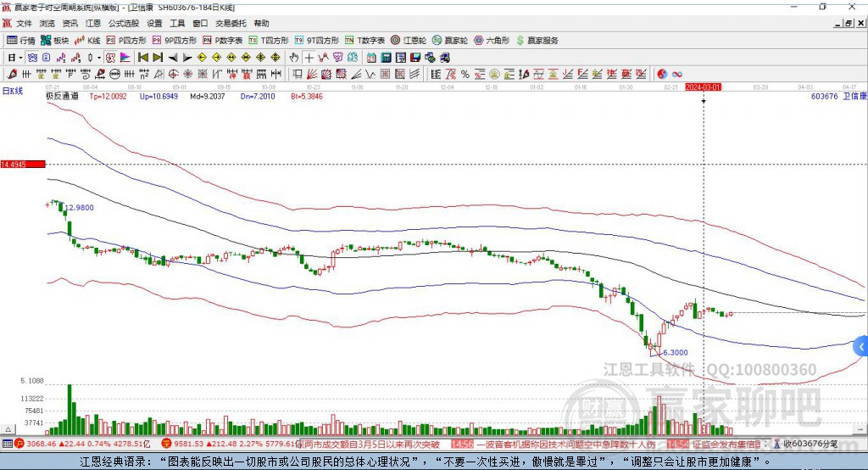Open the 文件 menu
Image resolution: width=868 pixels, height=470 pixels.
point(24,23)
